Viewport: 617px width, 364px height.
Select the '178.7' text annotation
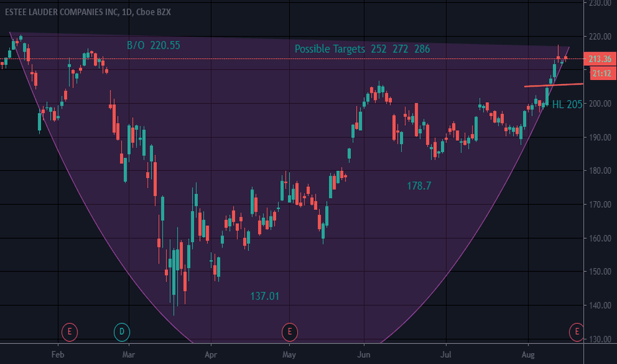[x=418, y=186]
